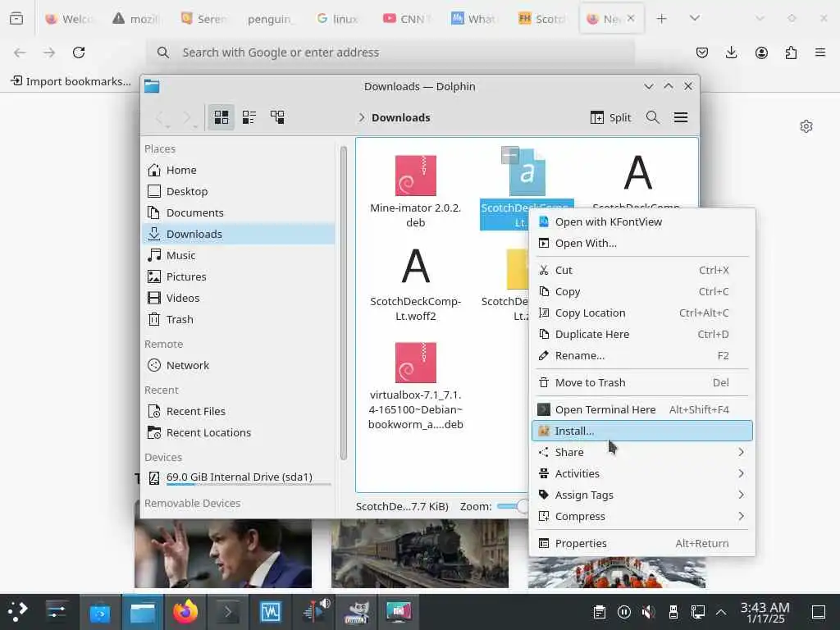Switch Dolphin to Compact view mode
The width and height of the screenshot is (840, 630).
(249, 117)
